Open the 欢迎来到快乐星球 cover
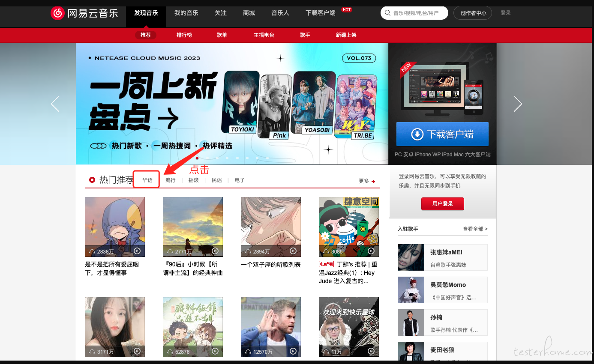Image resolution: width=594 pixels, height=364 pixels. [x=349, y=327]
